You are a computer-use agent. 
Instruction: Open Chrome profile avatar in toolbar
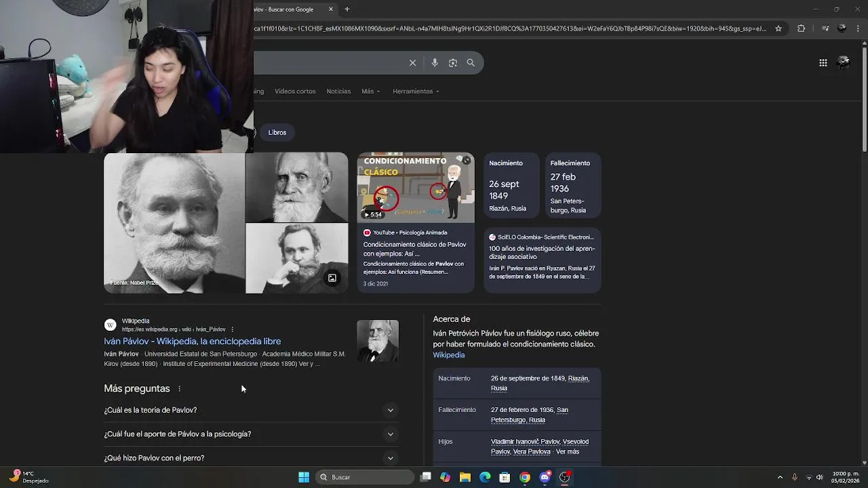tap(842, 28)
